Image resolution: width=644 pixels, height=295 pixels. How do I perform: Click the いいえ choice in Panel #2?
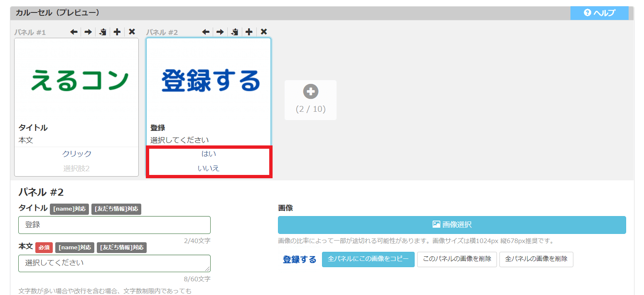209,168
